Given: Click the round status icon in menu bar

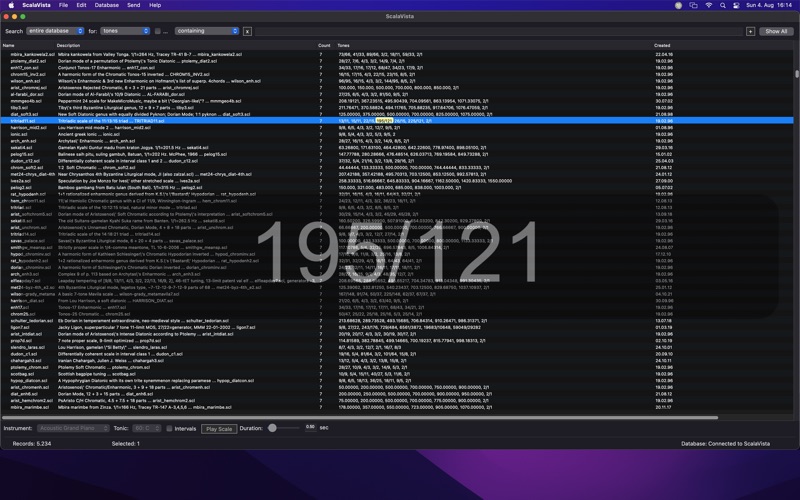Looking at the screenshot, I should click(x=678, y=5).
